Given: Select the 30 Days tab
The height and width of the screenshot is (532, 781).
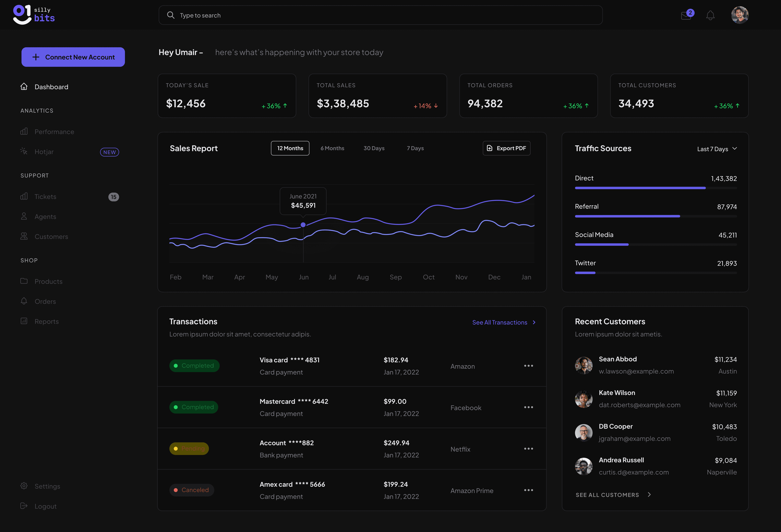Looking at the screenshot, I should point(374,148).
